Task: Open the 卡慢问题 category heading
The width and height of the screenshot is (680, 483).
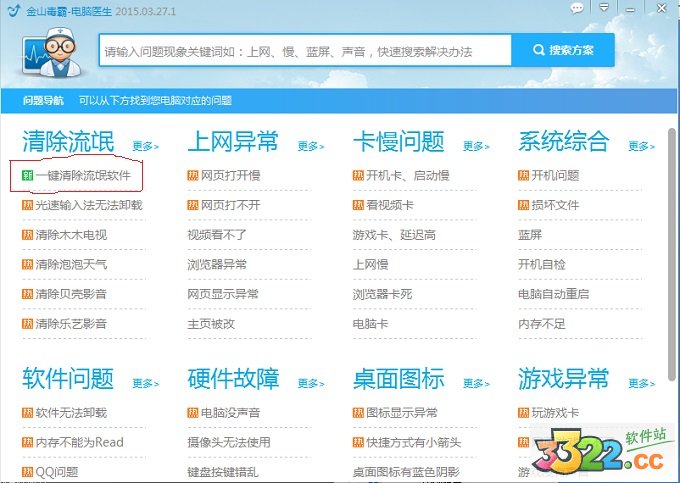Action: pos(399,141)
